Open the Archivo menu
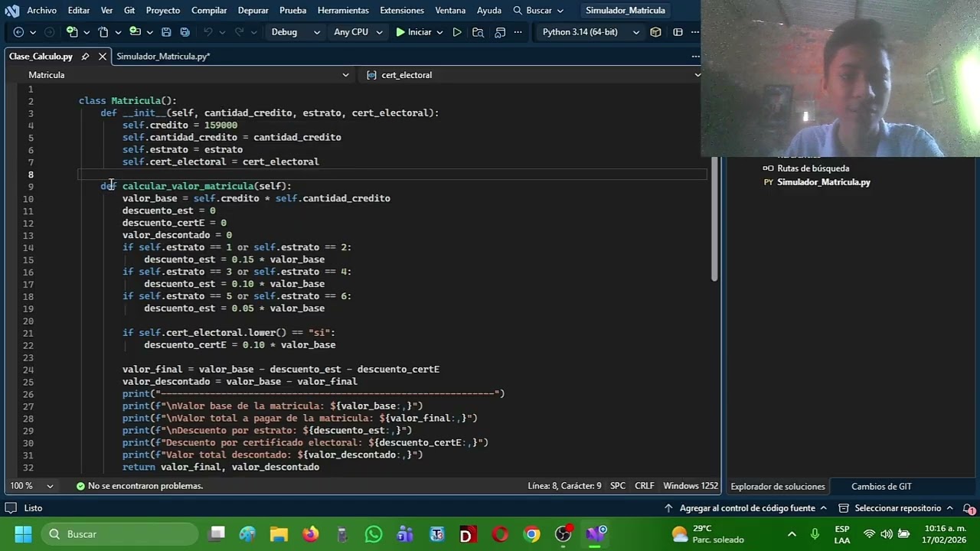This screenshot has width=980, height=551. point(41,10)
